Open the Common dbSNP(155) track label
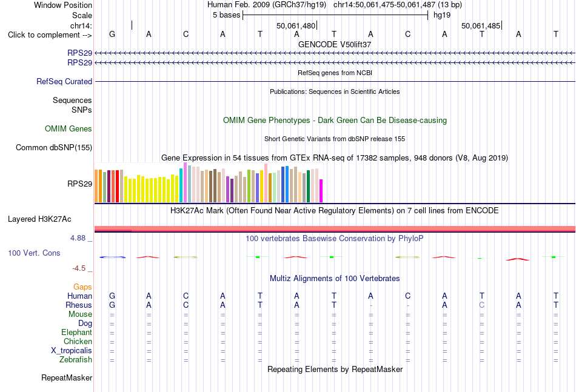Screen dimensions: 576x392 click(x=53, y=148)
